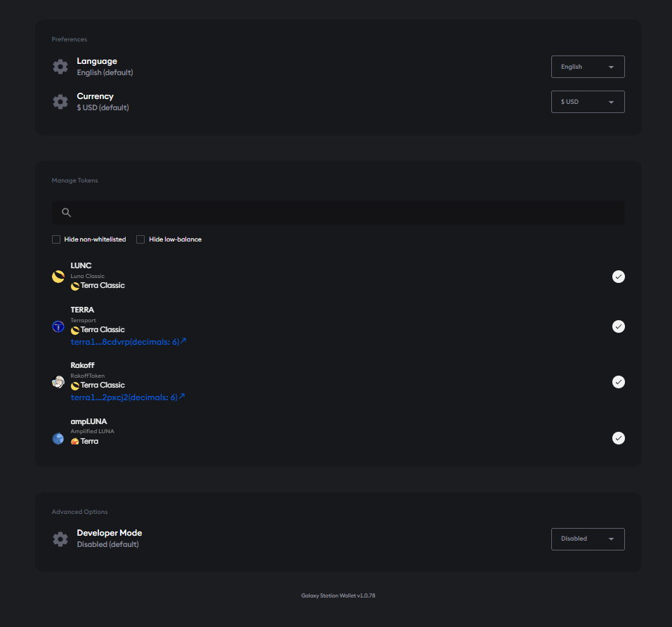
Task: Enable Hide low-balance checkbox
Action: tap(140, 239)
